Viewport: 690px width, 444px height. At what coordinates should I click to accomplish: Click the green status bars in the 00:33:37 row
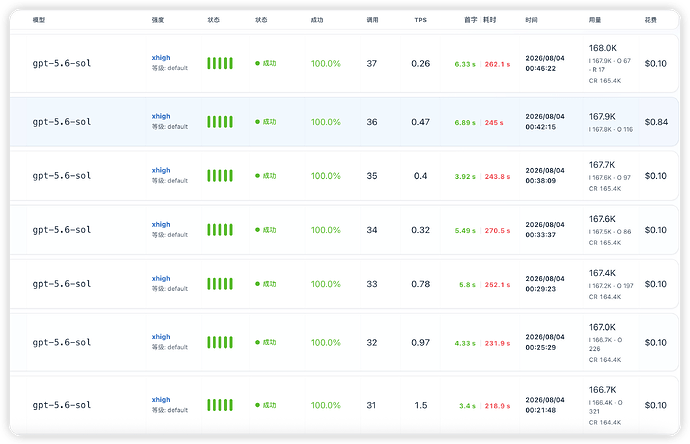[220, 230]
